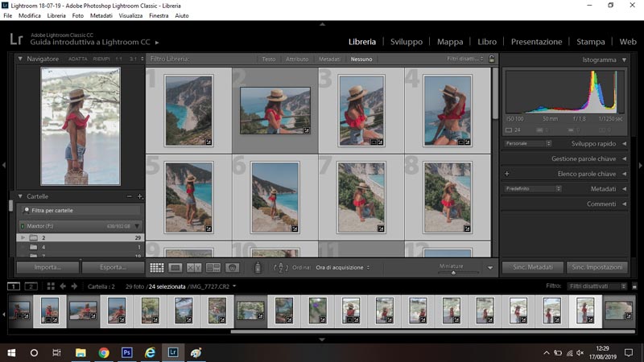Open the Libro module
Screen dimensions: 644x362
click(x=487, y=42)
